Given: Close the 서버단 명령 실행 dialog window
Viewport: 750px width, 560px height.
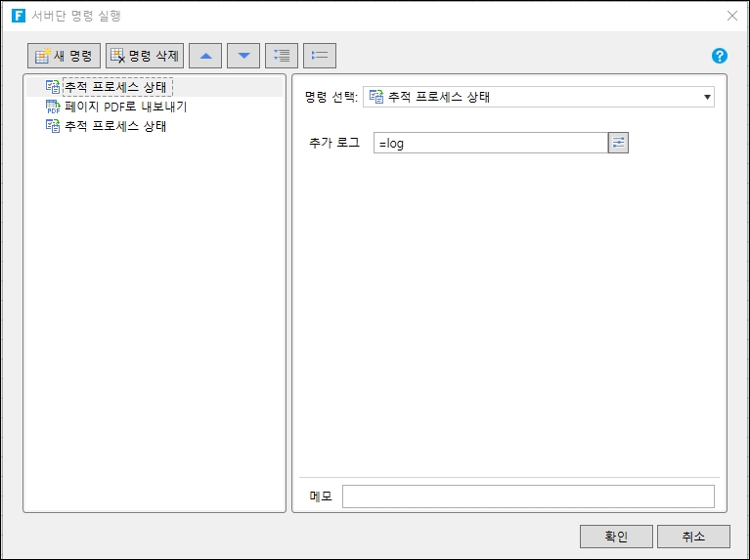Looking at the screenshot, I should 732,16.
